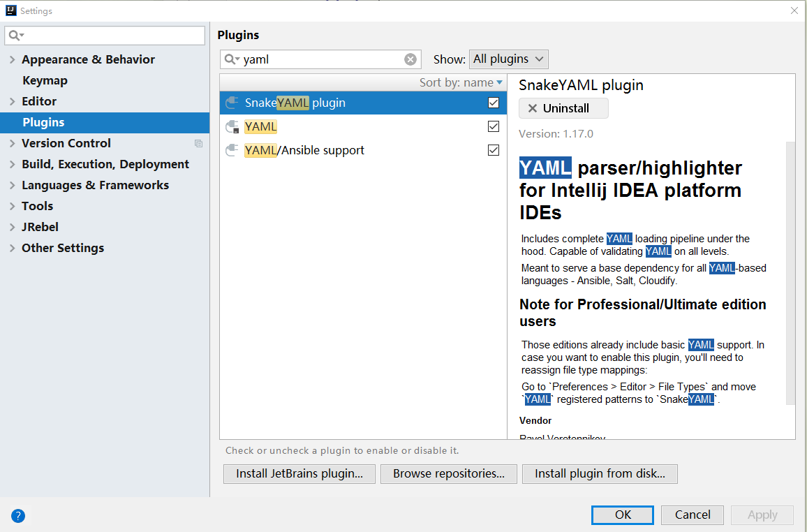Click the SnakeYAML plugin icon in list

232,103
